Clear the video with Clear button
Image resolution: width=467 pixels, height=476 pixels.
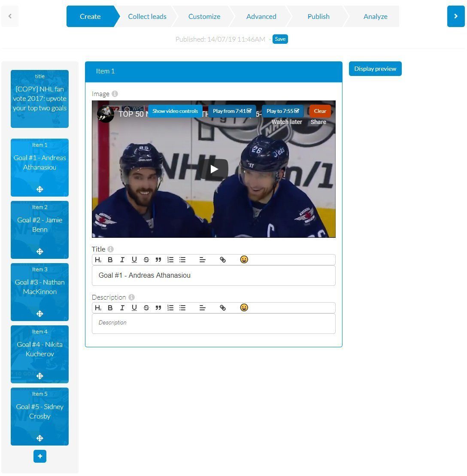320,111
